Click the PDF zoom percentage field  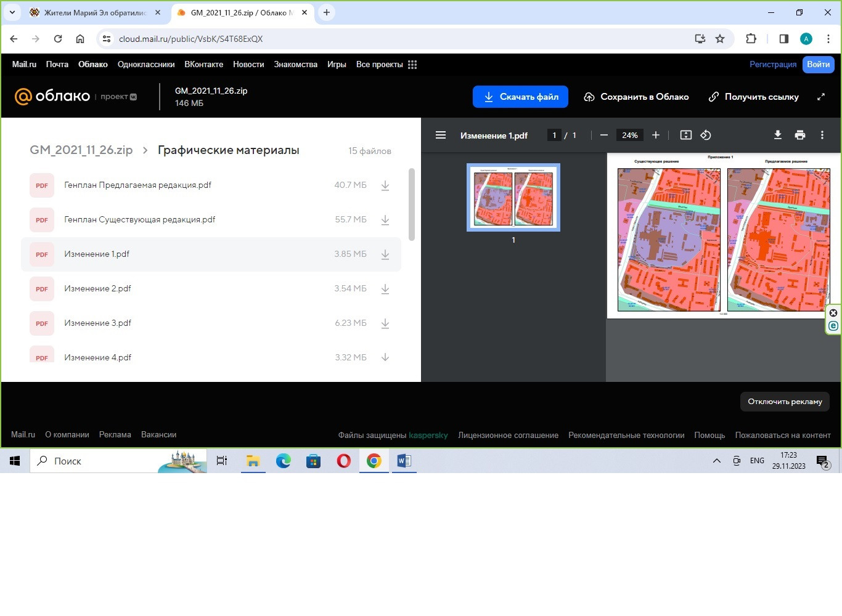pyautogui.click(x=629, y=135)
